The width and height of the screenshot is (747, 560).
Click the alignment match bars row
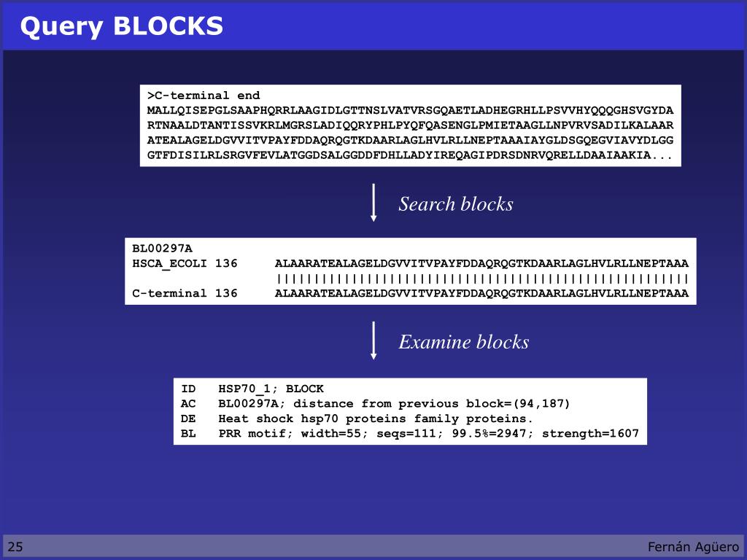(481, 279)
